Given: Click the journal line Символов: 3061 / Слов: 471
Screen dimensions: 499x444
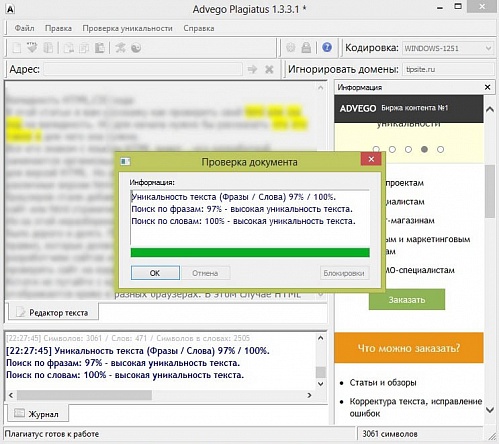Looking at the screenshot, I should click(x=128, y=338).
